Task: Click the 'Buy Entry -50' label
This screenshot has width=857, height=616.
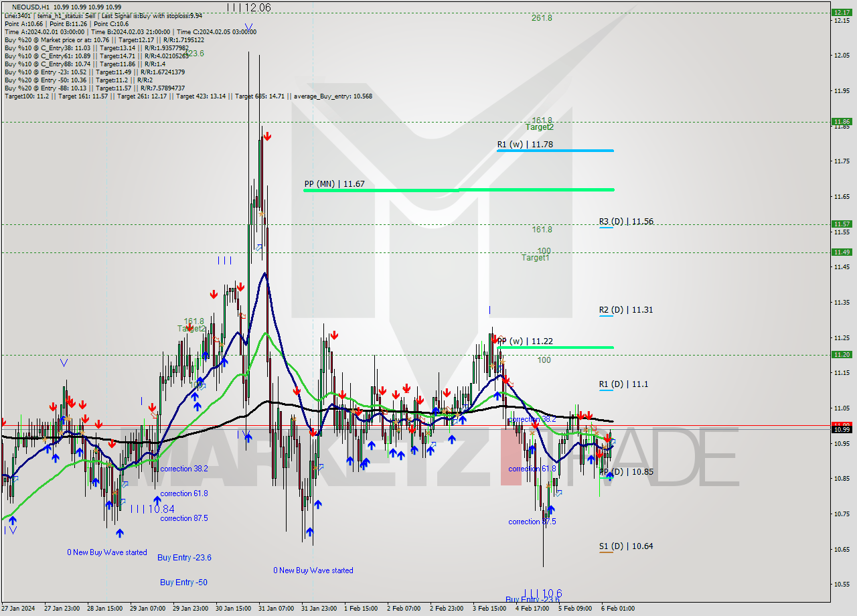Action: pos(183,583)
